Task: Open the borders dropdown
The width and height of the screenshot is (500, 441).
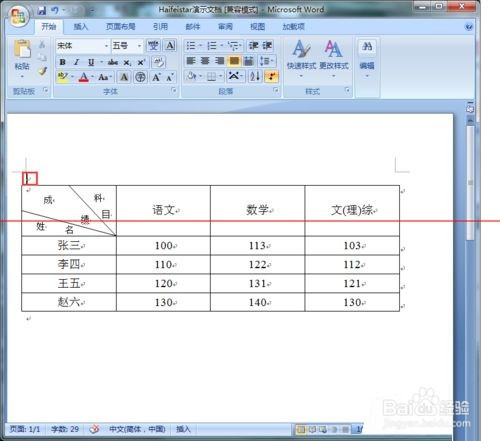Action: tap(221, 76)
